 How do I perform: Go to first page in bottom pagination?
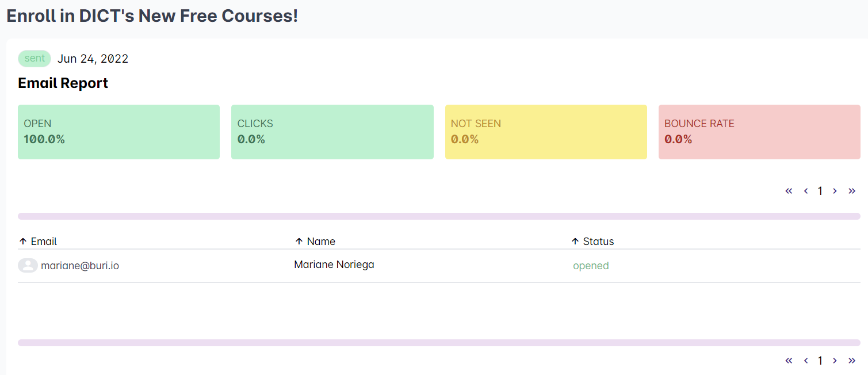click(789, 361)
